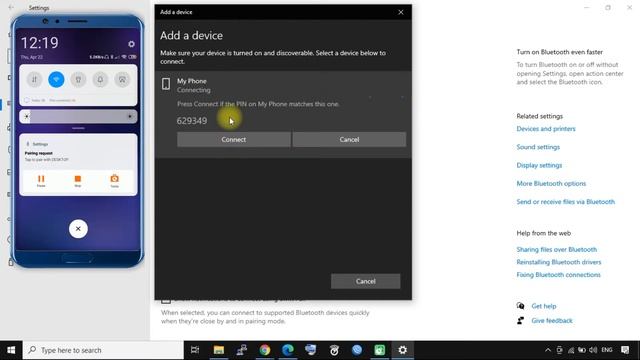Click the Get help link
Viewport: 640px width, 360px height.
544,306
